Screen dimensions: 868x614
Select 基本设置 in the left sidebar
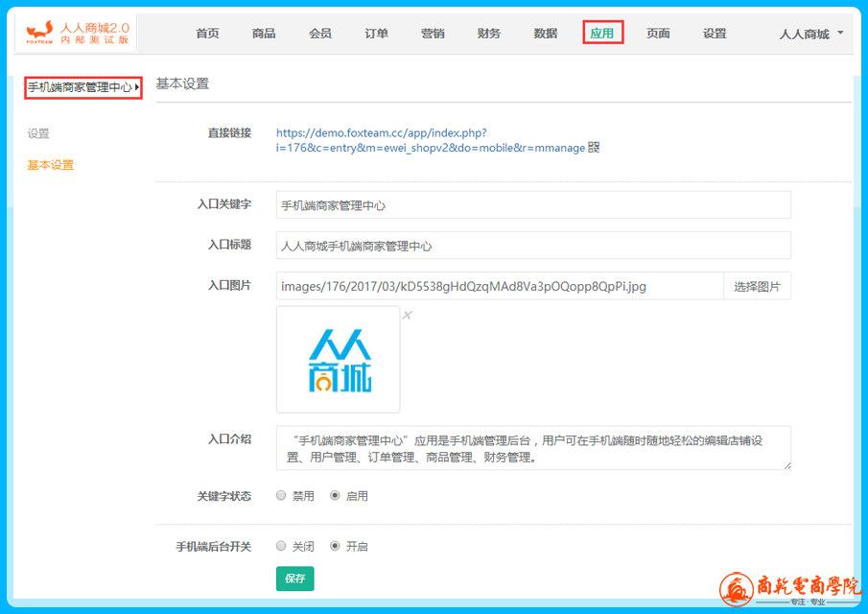[x=51, y=165]
